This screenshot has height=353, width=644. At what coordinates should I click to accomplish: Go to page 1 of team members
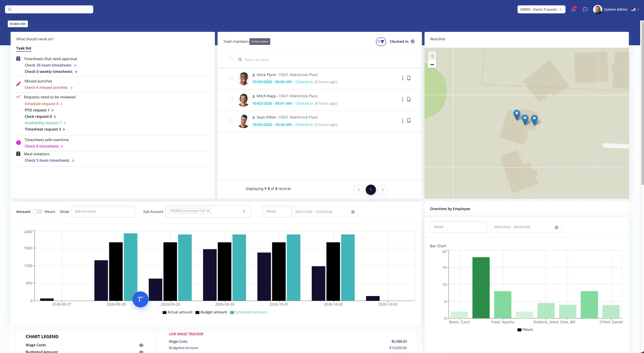370,190
